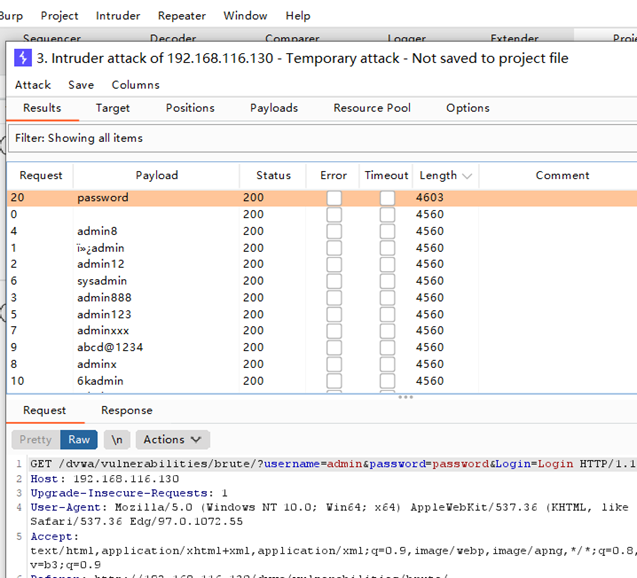This screenshot has width=637, height=578.
Task: Expand the Actions dropdown
Action: pyautogui.click(x=173, y=440)
